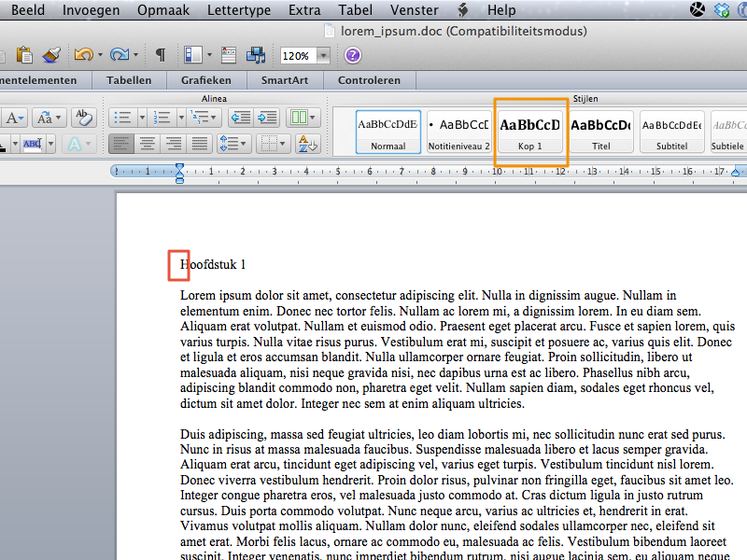Redo the last action
Screen dimensions: 747x560
coord(120,55)
